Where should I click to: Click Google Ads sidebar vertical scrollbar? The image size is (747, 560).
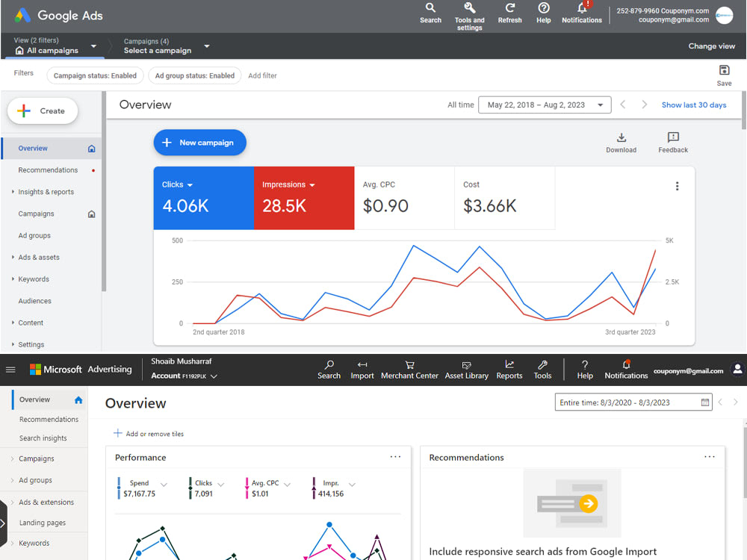point(103,191)
